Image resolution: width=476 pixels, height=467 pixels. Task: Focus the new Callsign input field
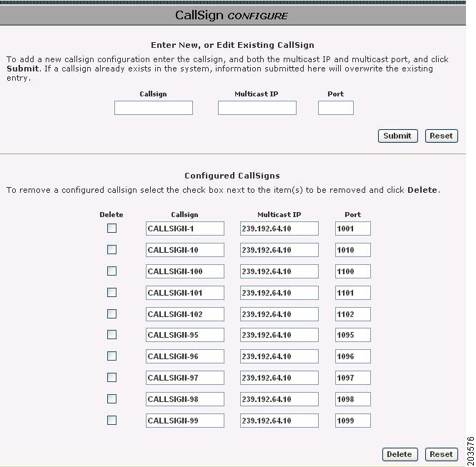coord(154,108)
